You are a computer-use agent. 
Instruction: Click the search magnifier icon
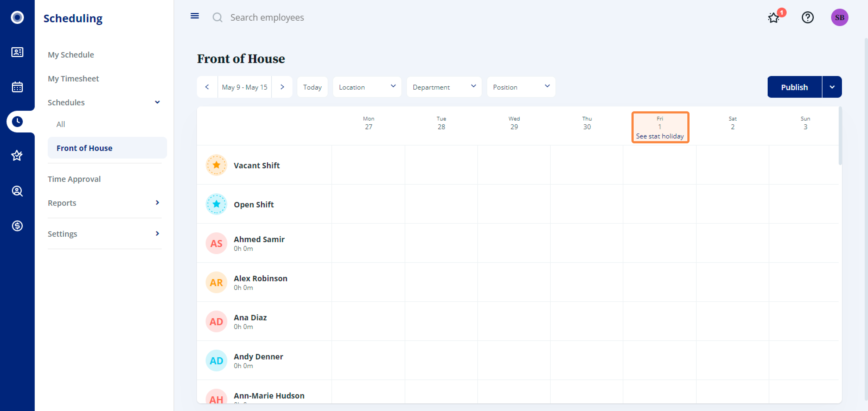coord(218,18)
